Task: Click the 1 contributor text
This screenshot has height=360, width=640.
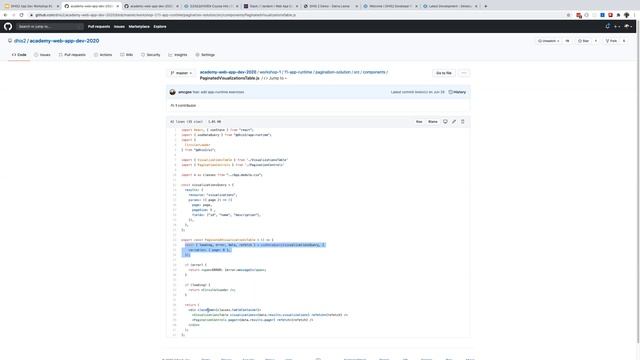Action: 183,106
